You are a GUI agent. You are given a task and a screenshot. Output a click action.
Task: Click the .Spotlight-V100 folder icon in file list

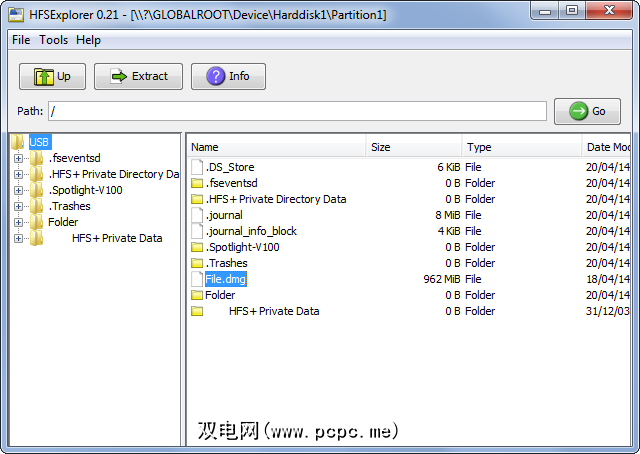(197, 247)
